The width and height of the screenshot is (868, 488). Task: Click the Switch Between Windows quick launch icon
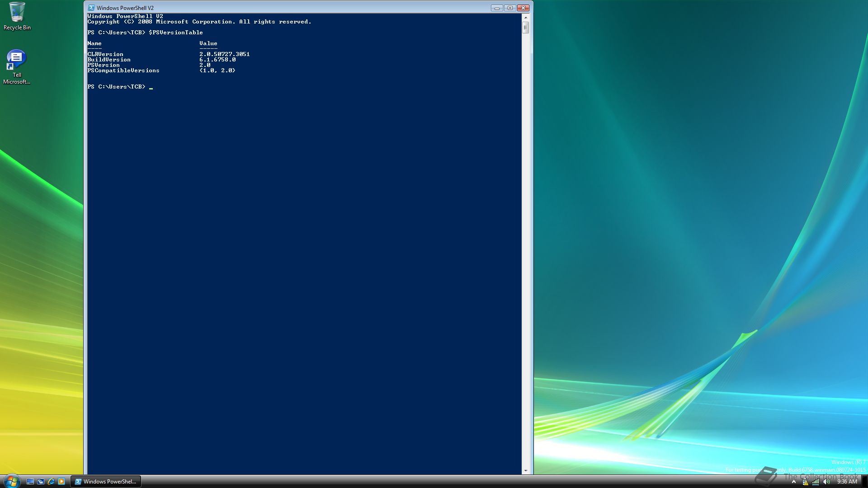coord(41,481)
